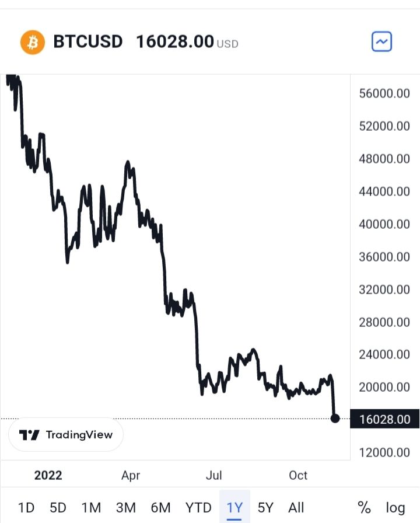Click the Jul label on time axis
The width and height of the screenshot is (420, 523).
(x=214, y=475)
